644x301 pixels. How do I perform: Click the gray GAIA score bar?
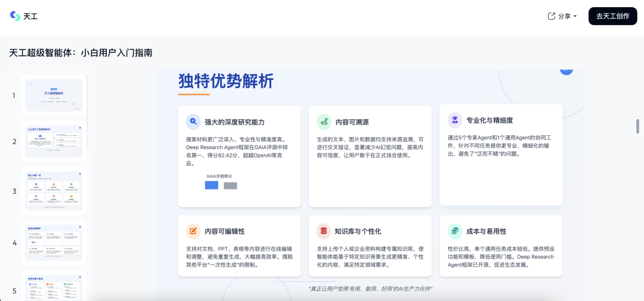(x=230, y=185)
